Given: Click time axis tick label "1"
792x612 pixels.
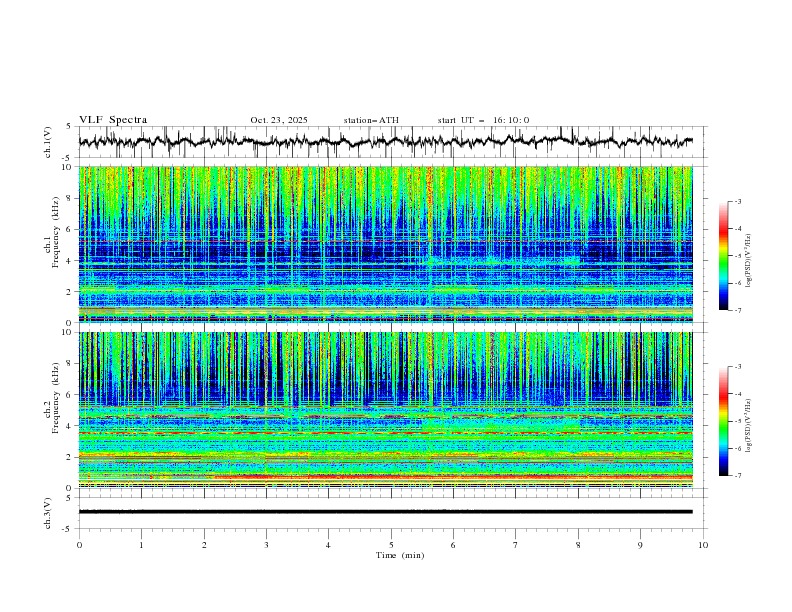Looking at the screenshot, I should pos(141,545).
